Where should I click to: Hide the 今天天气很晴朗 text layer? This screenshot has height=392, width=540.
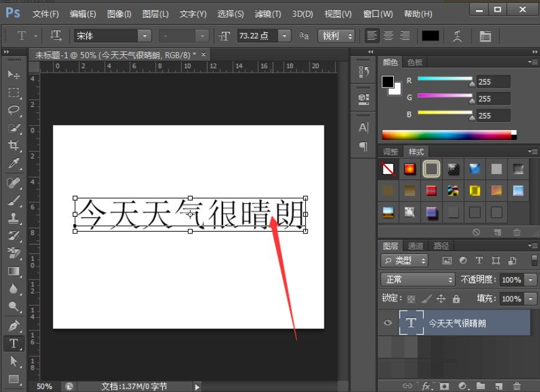[388, 323]
